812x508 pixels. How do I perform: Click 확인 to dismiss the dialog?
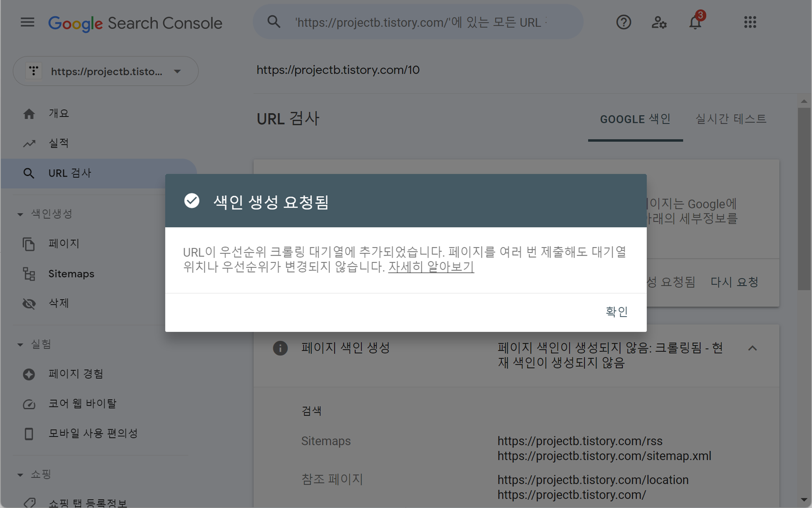tap(617, 312)
